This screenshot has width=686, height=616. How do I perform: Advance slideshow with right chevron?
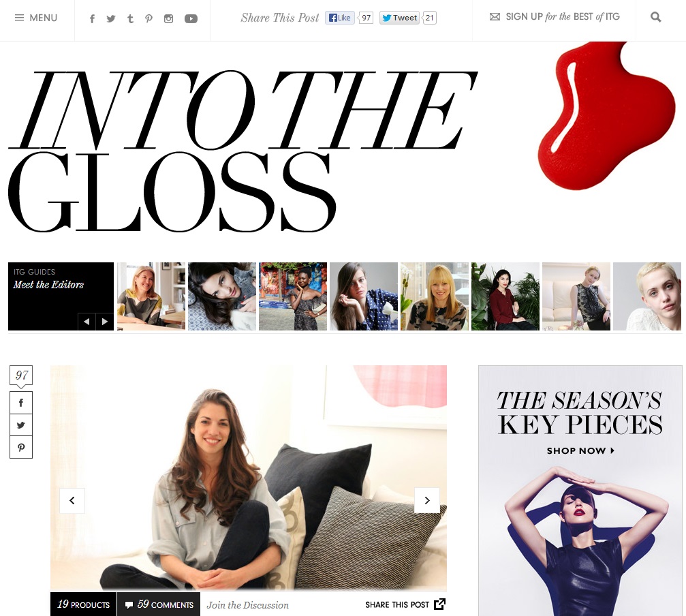click(x=427, y=500)
